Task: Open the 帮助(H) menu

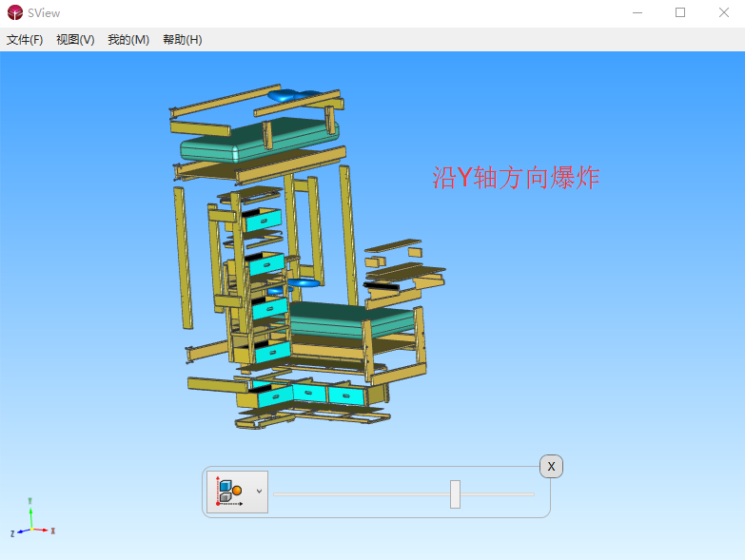Action: click(x=183, y=39)
